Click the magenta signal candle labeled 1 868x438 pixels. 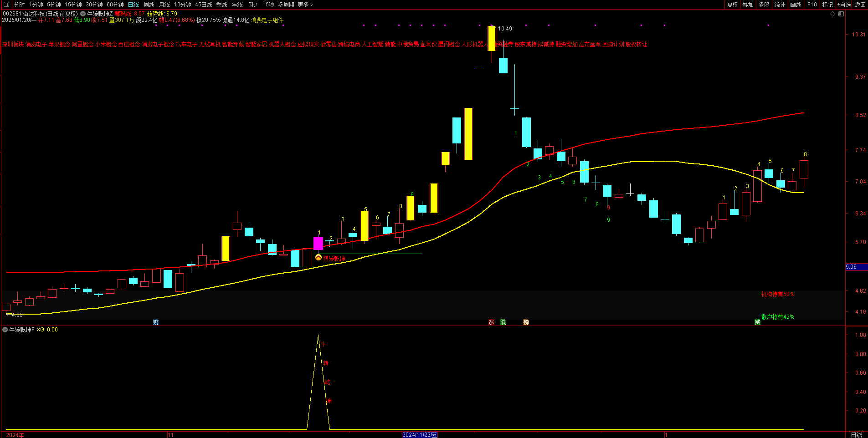(x=318, y=243)
